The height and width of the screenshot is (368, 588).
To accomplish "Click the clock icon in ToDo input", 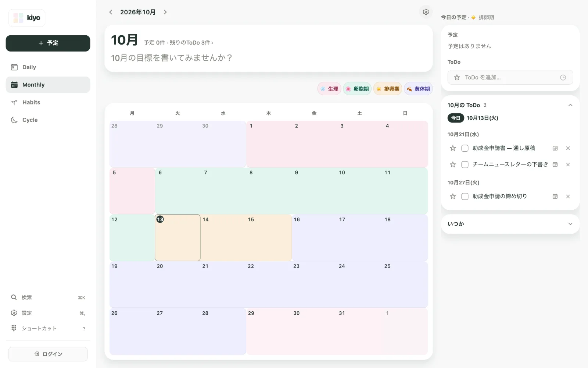I will coord(563,78).
